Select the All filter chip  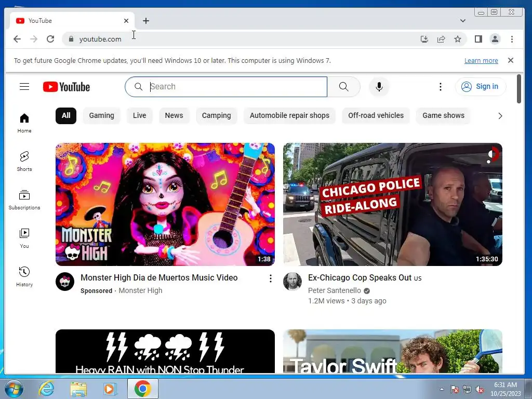click(x=66, y=115)
